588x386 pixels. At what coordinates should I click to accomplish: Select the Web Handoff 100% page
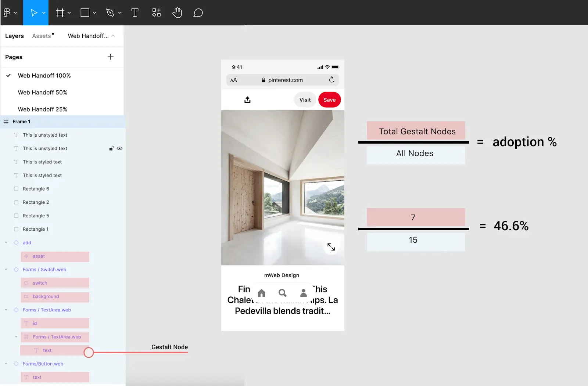(44, 76)
